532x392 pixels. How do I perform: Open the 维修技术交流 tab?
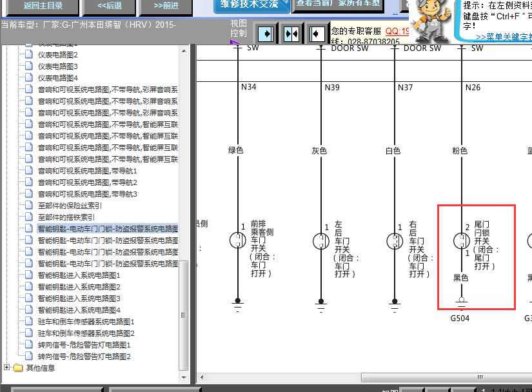(251, 5)
